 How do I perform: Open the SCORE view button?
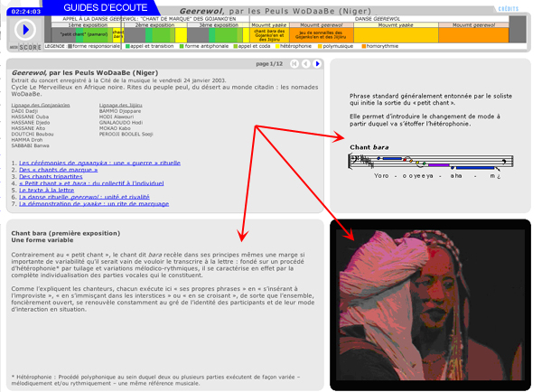point(30,47)
